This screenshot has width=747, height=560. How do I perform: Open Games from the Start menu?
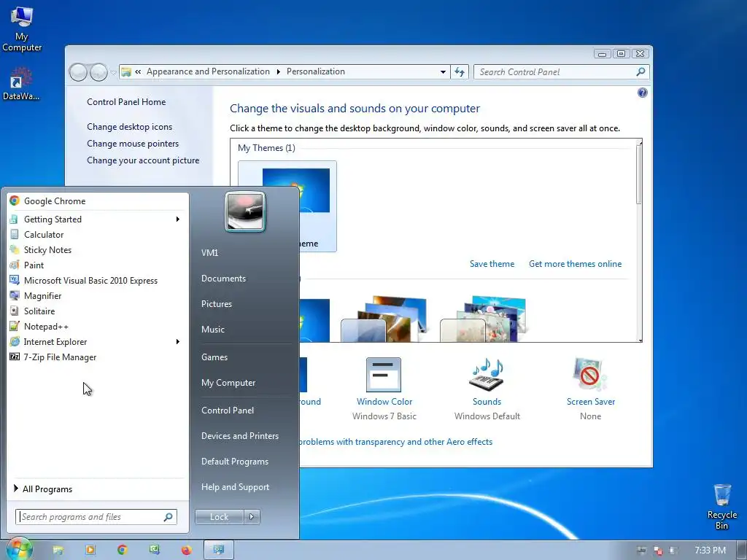(x=214, y=357)
